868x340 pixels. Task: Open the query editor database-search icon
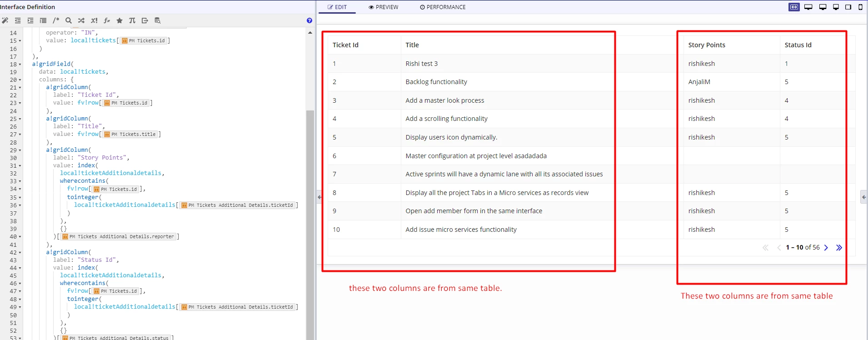tap(158, 20)
